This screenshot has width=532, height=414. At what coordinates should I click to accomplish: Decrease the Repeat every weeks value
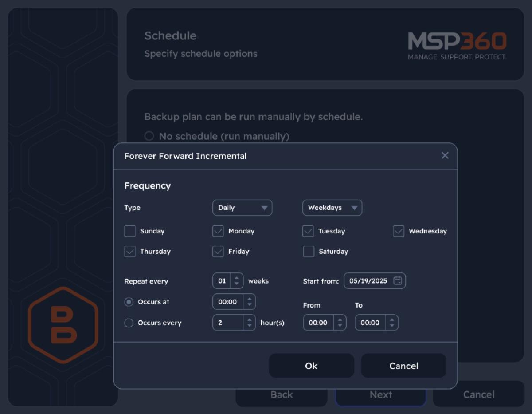237,284
